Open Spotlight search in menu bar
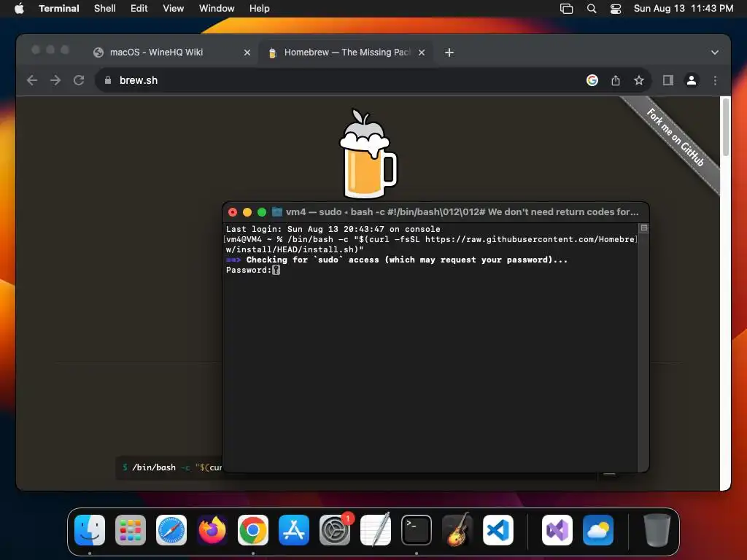This screenshot has width=747, height=560. tap(592, 9)
